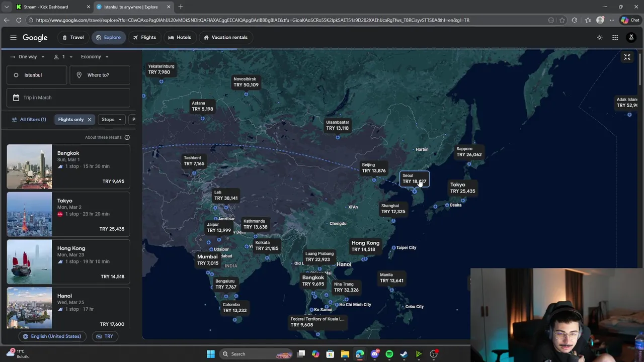Select Shanghai TRY 12,325 map marker
The image size is (644, 362).
[x=393, y=209]
